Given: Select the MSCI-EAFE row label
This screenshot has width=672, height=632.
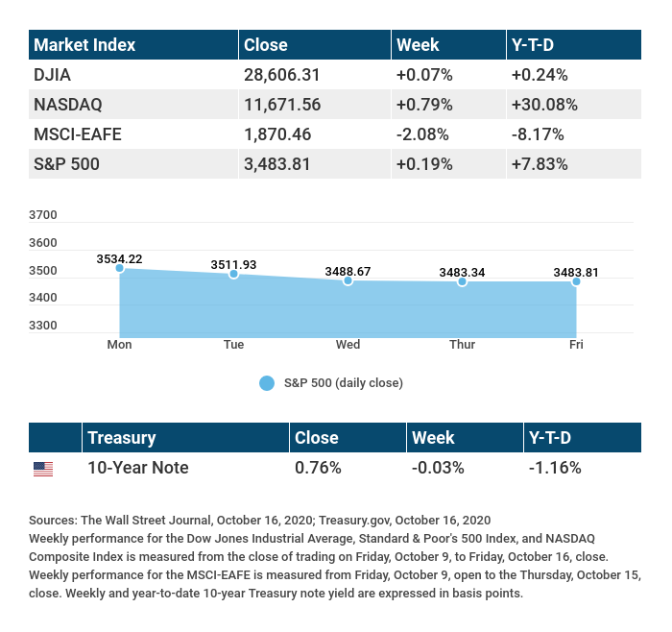Looking at the screenshot, I should point(77,134).
